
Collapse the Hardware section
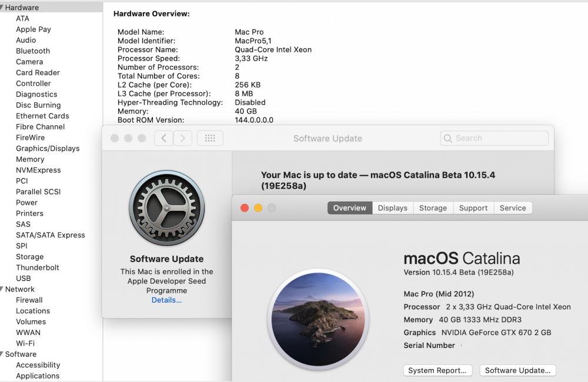pyautogui.click(x=2, y=8)
